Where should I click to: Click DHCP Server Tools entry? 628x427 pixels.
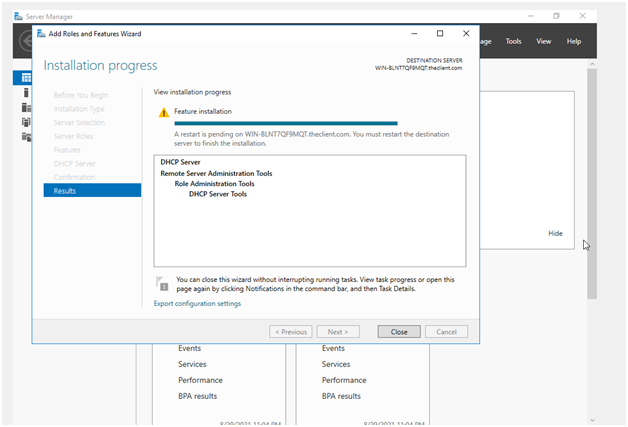218,194
